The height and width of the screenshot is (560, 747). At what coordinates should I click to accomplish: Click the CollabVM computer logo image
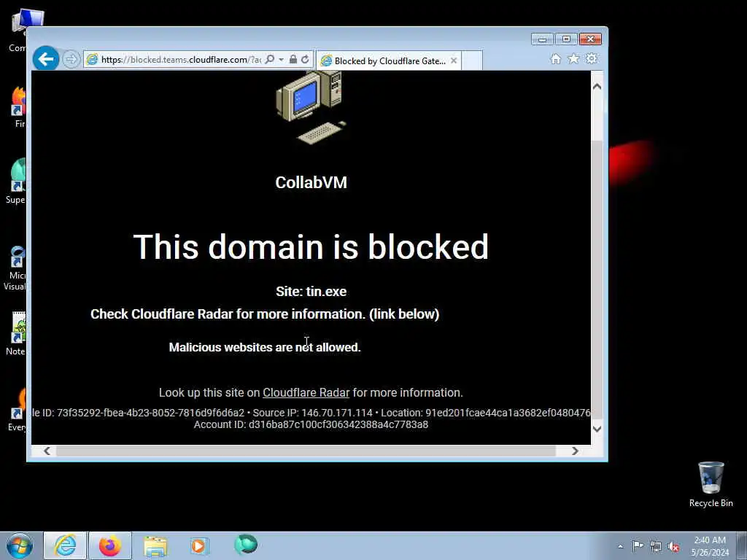[311, 107]
